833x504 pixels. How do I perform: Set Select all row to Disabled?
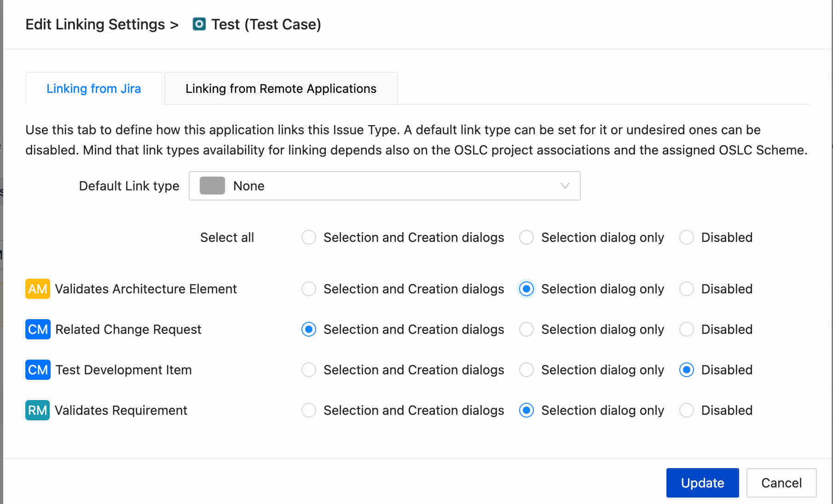(687, 237)
